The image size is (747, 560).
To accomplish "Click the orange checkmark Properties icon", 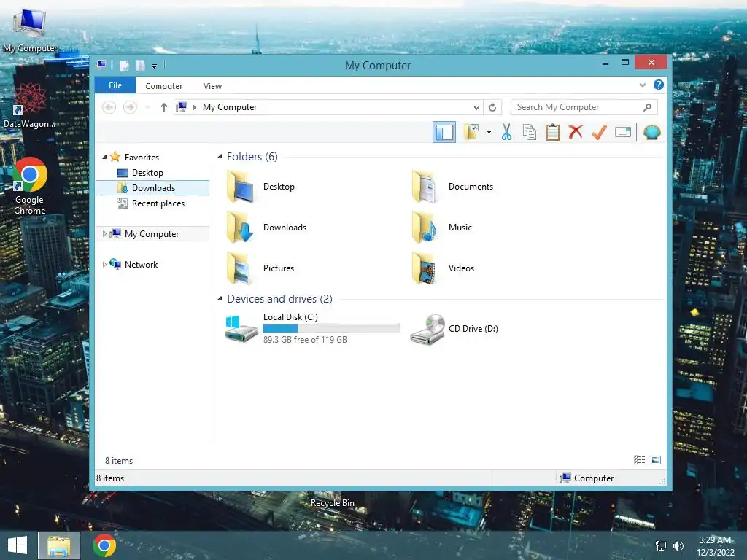I will [599, 132].
